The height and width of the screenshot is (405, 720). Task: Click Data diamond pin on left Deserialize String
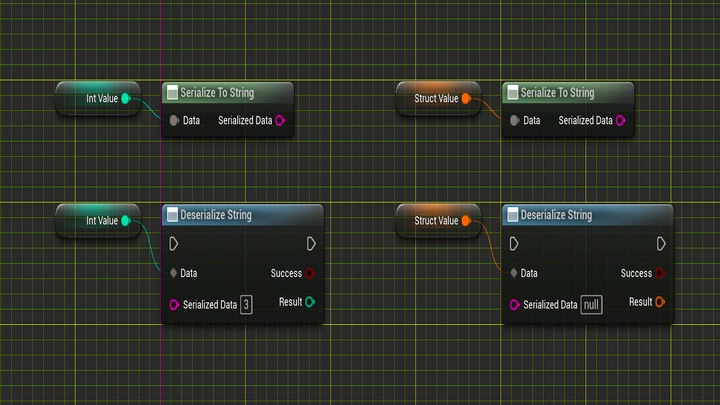click(174, 273)
